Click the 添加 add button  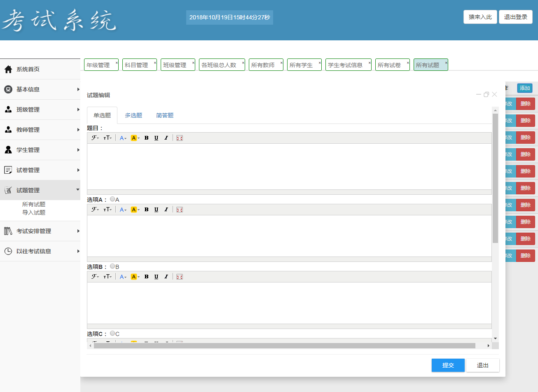tap(525, 88)
